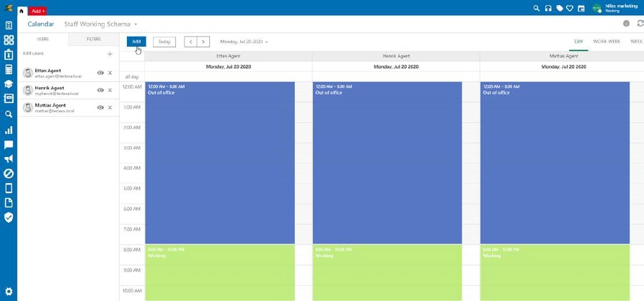Image resolution: width=644 pixels, height=301 pixels.
Task: Click the megaphone announcements icon
Action: 9,159
